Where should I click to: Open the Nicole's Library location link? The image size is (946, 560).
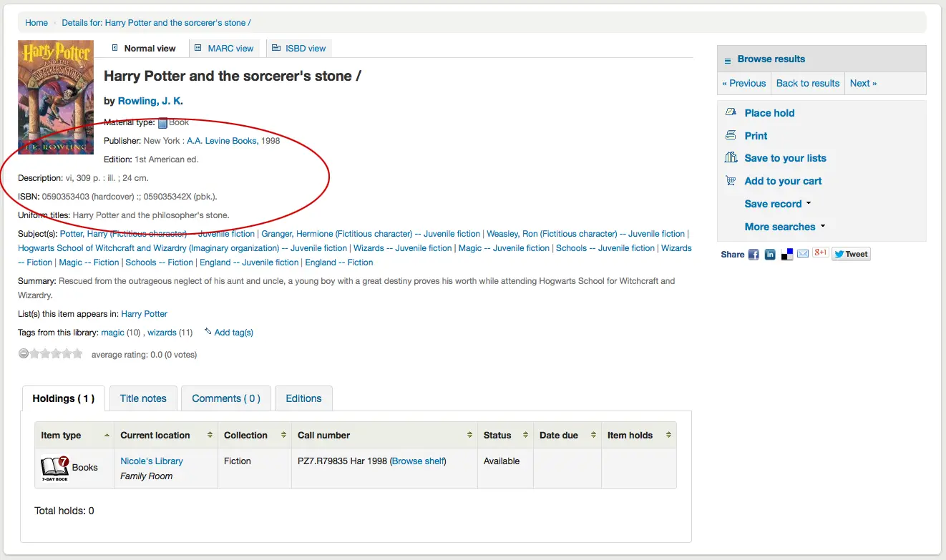[x=152, y=461]
